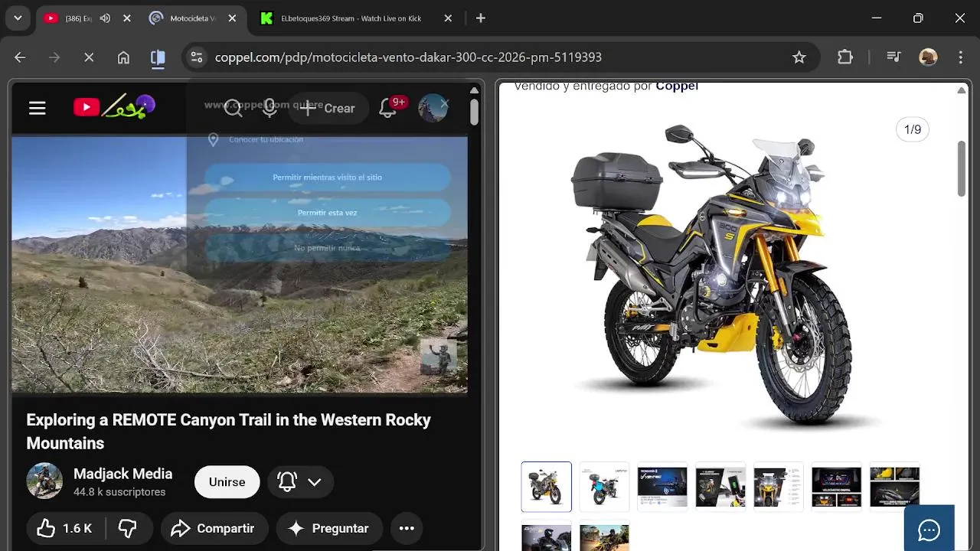This screenshot has width=980, height=551.
Task: Close the Motocicleta tab
Action: [x=232, y=18]
